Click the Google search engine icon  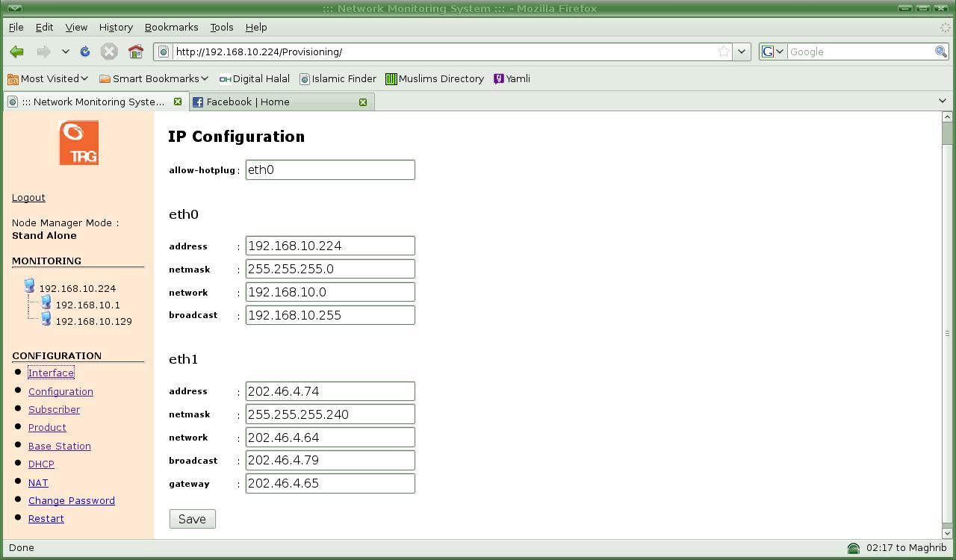(768, 52)
